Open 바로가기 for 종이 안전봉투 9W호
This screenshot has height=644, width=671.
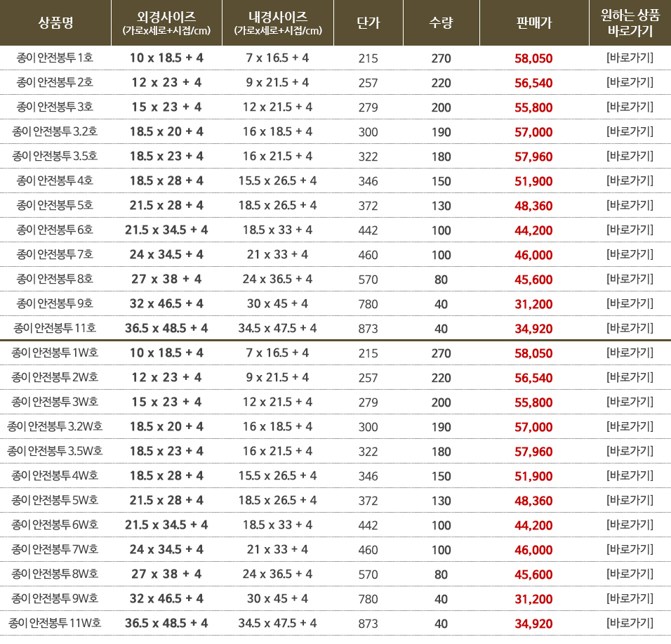click(x=630, y=599)
